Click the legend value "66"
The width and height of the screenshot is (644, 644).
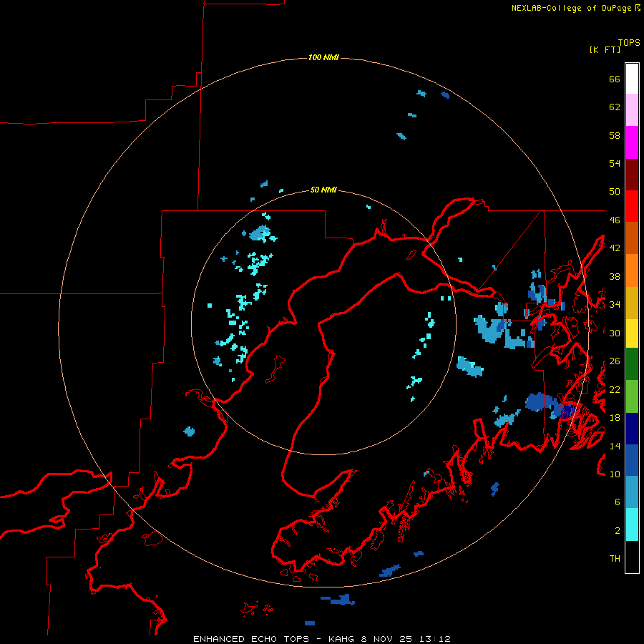pyautogui.click(x=615, y=79)
